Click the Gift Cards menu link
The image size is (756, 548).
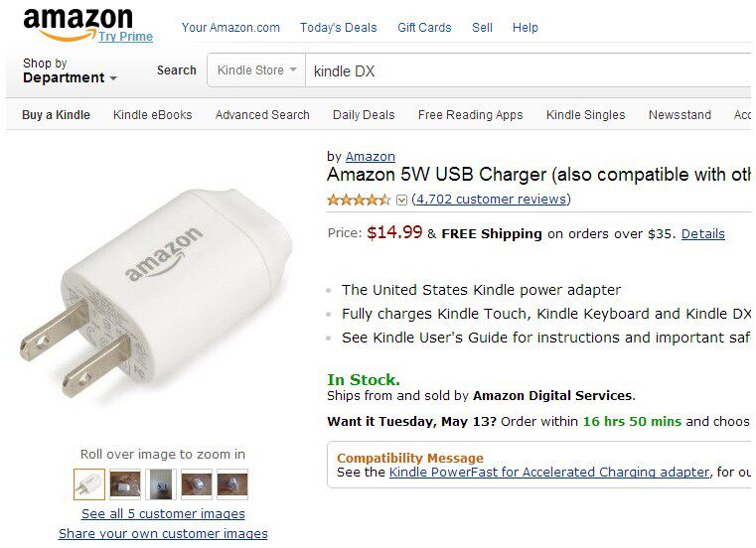424,28
